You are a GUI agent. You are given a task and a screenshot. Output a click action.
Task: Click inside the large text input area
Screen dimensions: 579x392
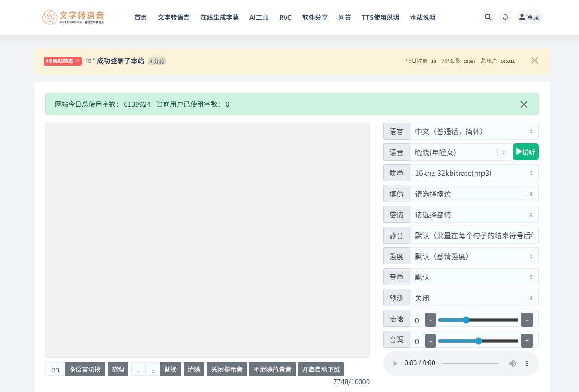[207, 240]
